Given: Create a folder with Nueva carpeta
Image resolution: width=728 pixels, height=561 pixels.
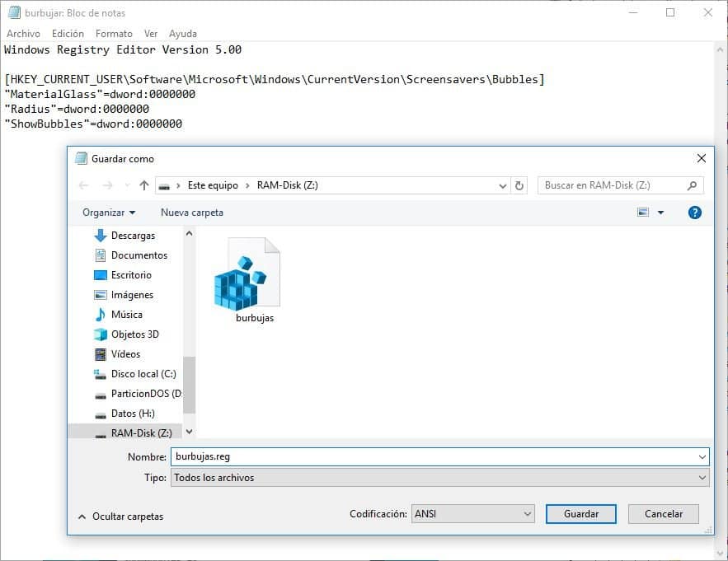Looking at the screenshot, I should click(x=191, y=213).
